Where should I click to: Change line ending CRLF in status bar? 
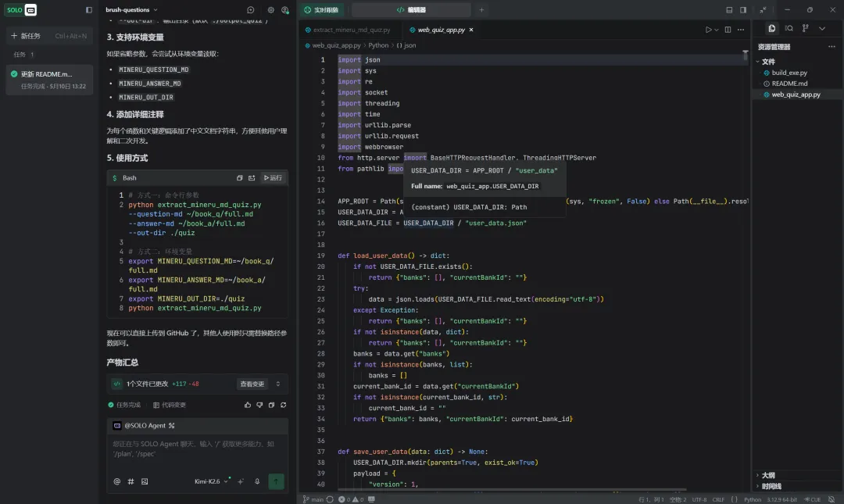click(719, 499)
